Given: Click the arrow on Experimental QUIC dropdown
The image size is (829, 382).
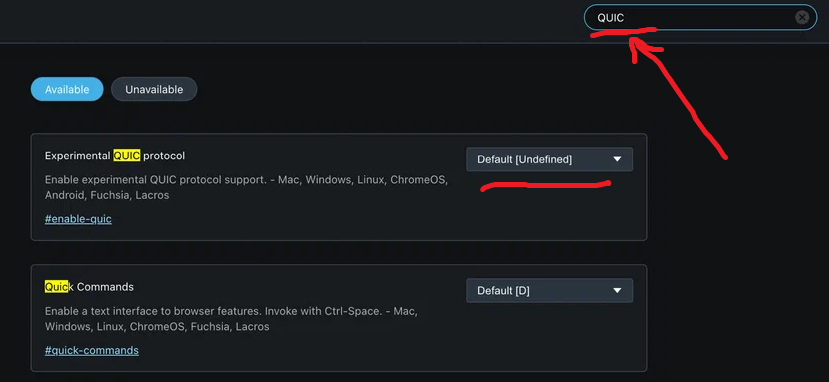Looking at the screenshot, I should coord(617,159).
